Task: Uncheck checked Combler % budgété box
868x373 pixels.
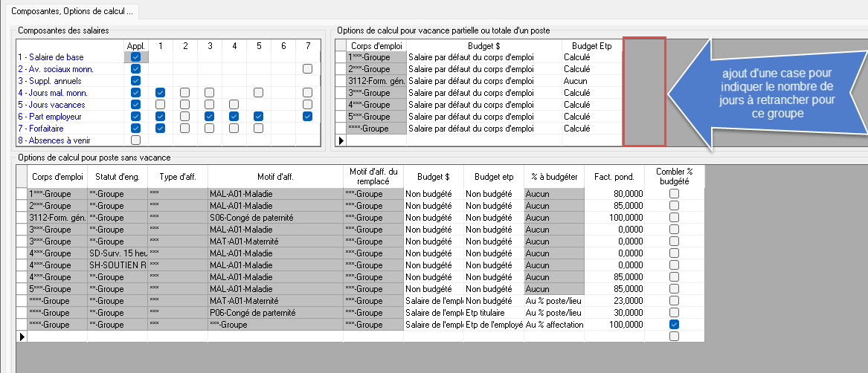Action: [x=674, y=325]
